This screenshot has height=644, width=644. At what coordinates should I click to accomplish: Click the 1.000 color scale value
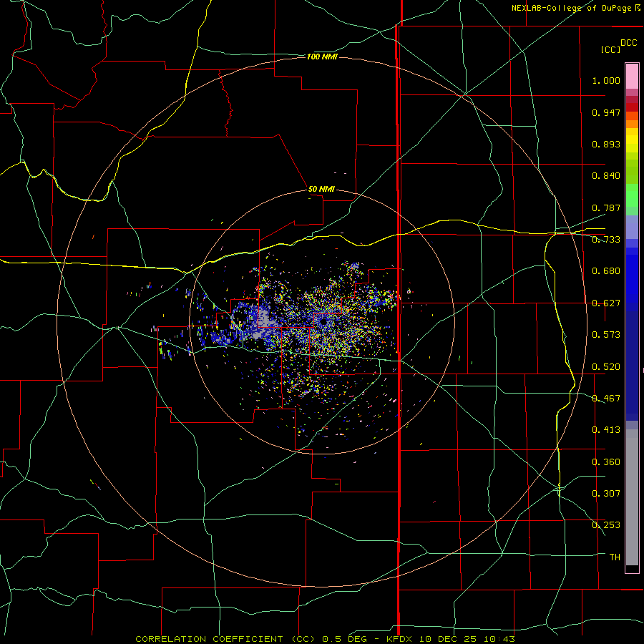click(x=606, y=80)
